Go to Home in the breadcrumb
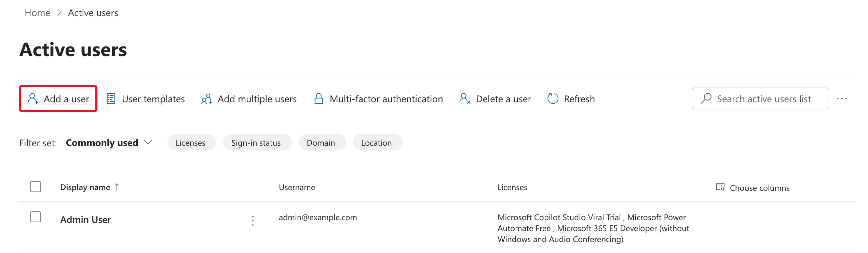Image resolution: width=868 pixels, height=253 pixels. point(38,13)
